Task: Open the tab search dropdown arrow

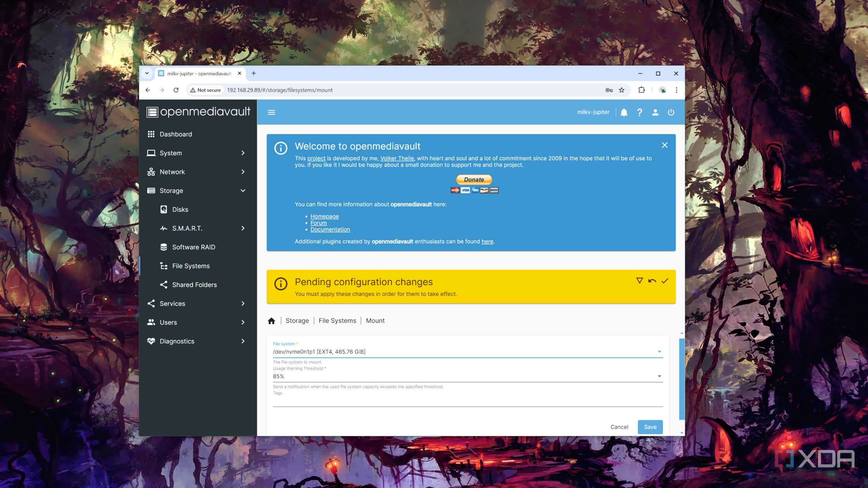Action: [147, 73]
